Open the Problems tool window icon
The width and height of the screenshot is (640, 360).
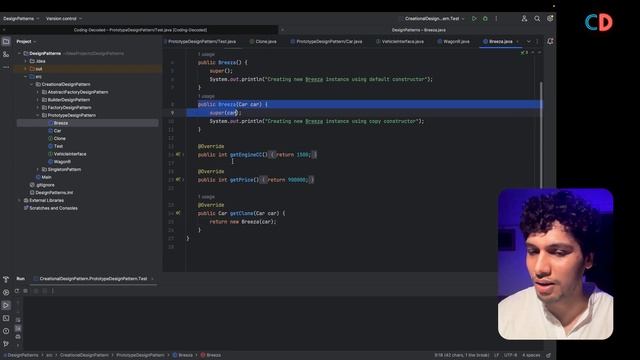(6, 331)
